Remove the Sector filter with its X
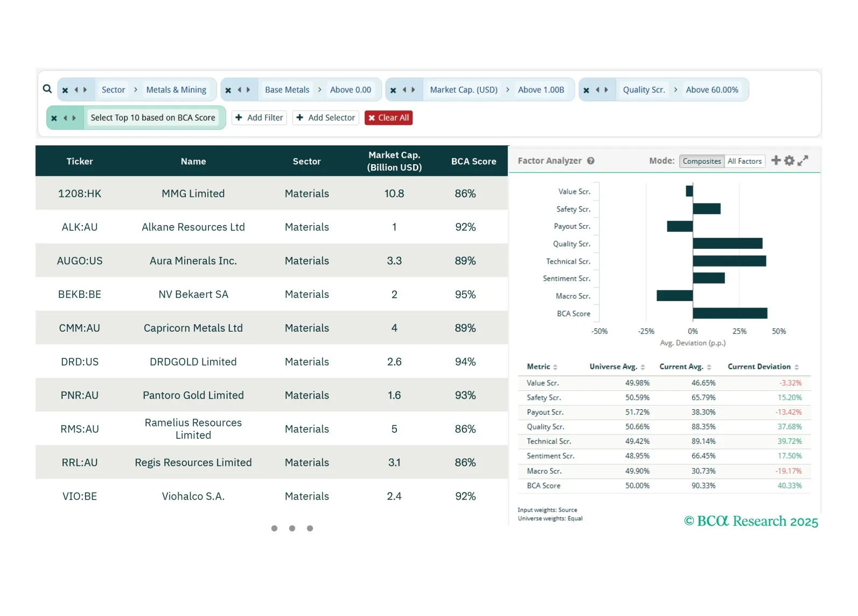Viewport: 858px width, 616px height. point(65,90)
